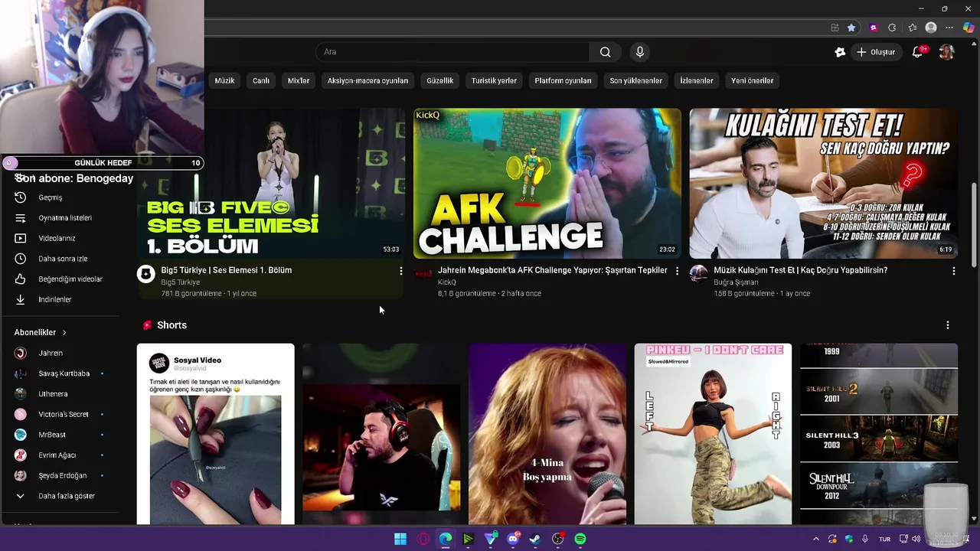Viewport: 980px width, 551px height.
Task: Click the Big5 Türkiye channel avatar
Action: coord(145,274)
